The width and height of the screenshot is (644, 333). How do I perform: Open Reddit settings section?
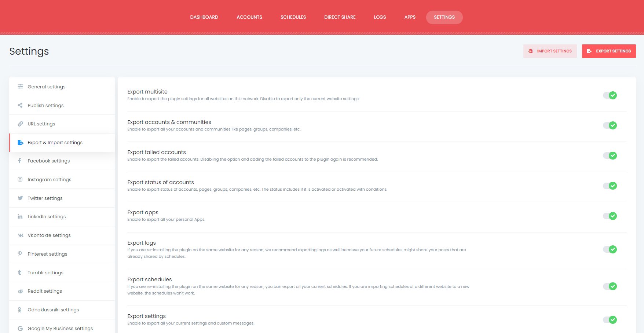62,291
